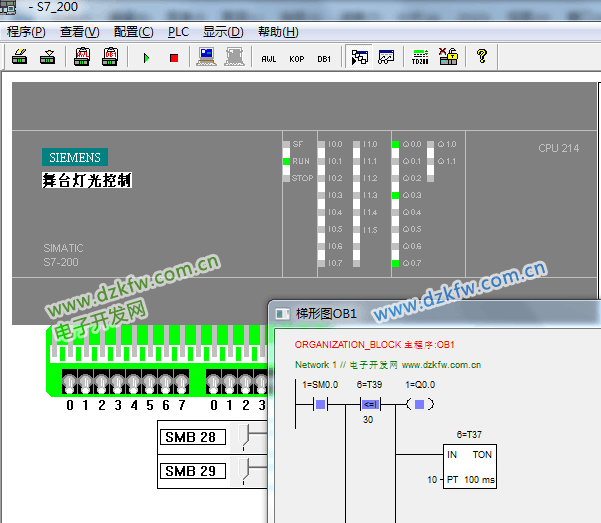Toggle input switch 1 in first bank
Screen dimensions: 601x523
(85, 382)
